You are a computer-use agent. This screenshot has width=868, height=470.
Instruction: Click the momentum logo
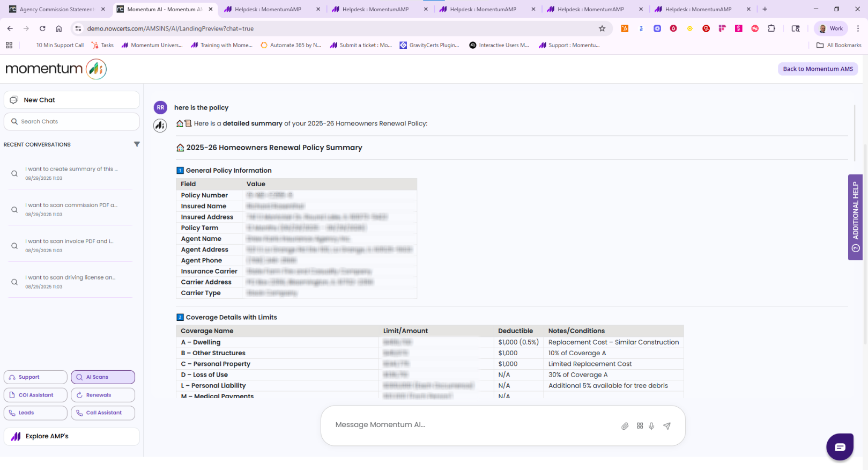click(56, 69)
